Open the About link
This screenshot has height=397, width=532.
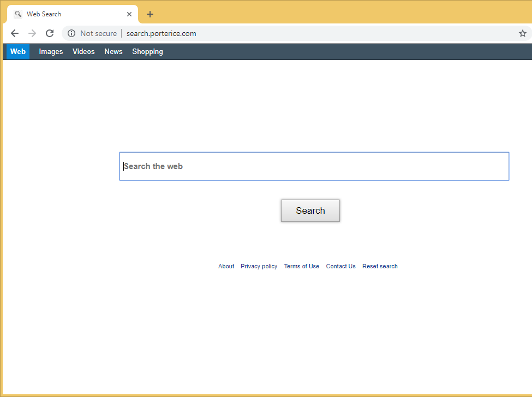(226, 266)
